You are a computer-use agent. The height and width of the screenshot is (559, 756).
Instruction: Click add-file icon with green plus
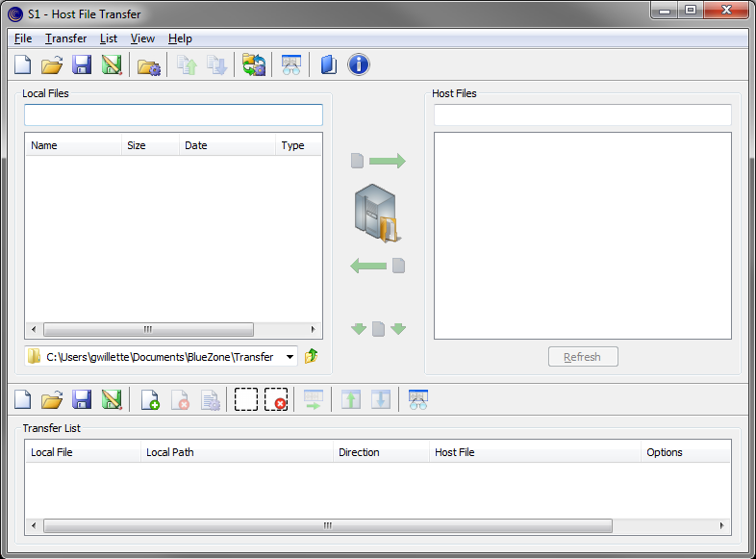150,400
